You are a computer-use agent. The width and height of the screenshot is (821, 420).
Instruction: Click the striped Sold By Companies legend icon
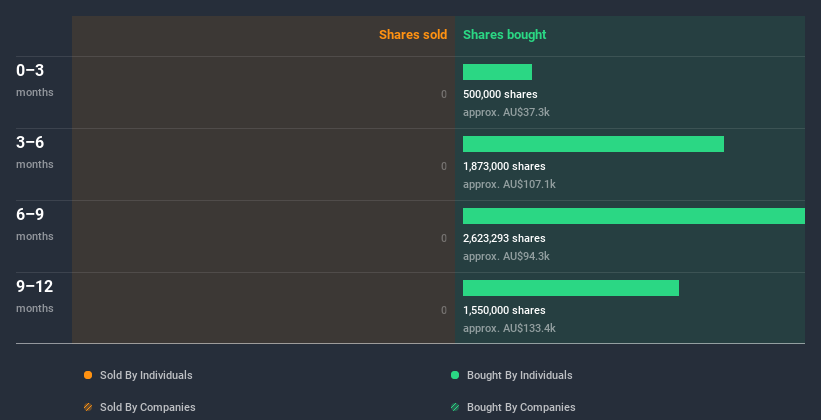pos(88,407)
